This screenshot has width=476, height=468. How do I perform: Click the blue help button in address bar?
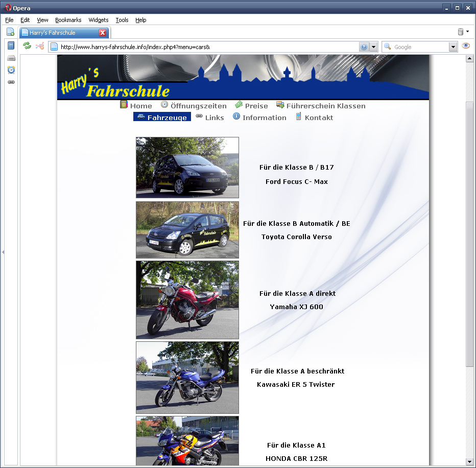click(x=364, y=47)
